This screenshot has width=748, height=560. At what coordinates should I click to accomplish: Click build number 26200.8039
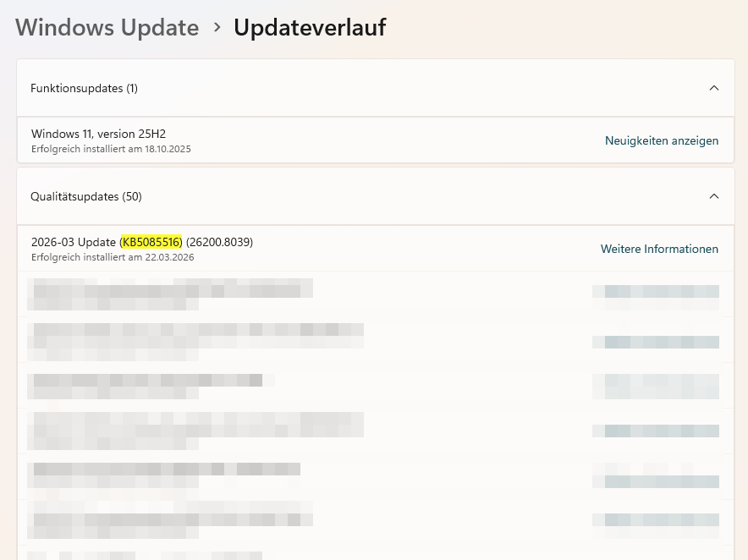click(219, 242)
